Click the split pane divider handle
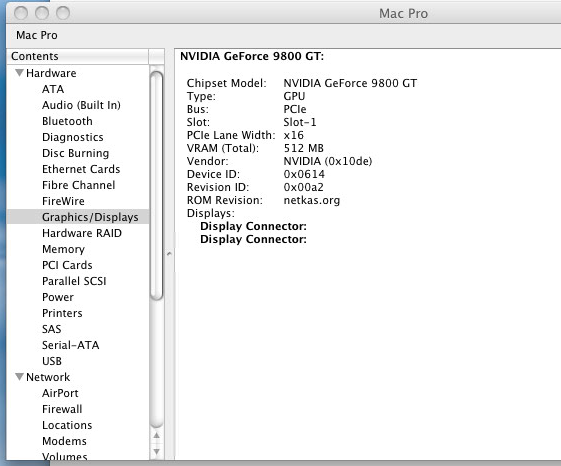This screenshot has width=561, height=466. (169, 254)
